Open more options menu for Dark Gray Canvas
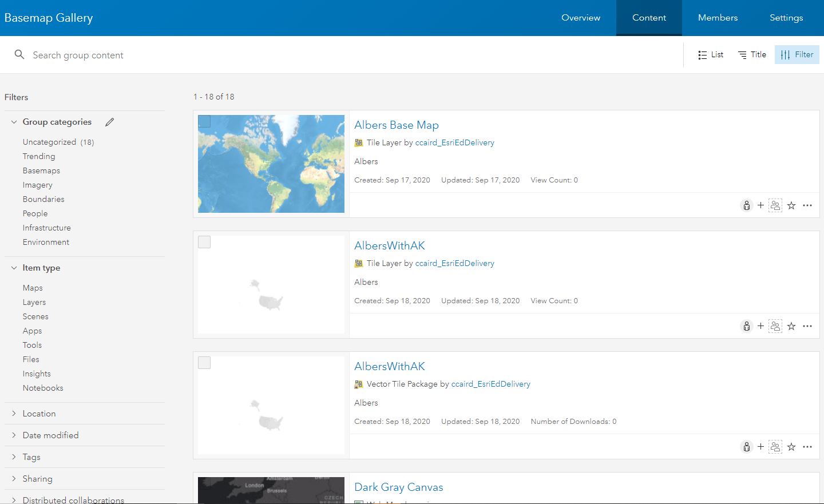Image resolution: width=824 pixels, height=504 pixels. point(807,501)
